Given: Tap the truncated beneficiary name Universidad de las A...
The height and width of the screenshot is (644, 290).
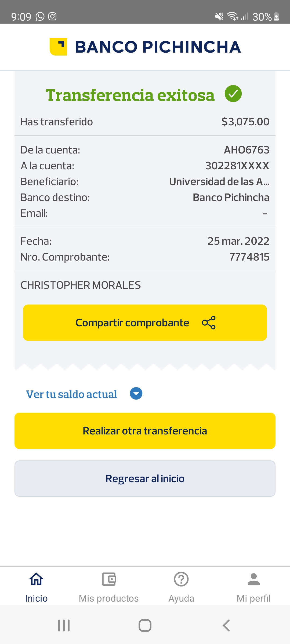Looking at the screenshot, I should tap(219, 182).
